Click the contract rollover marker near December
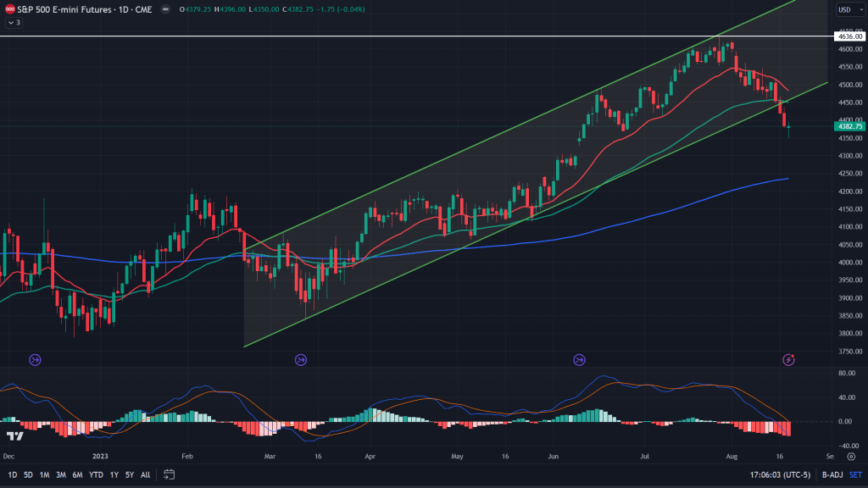Viewport: 868px width, 488px height. click(35, 360)
